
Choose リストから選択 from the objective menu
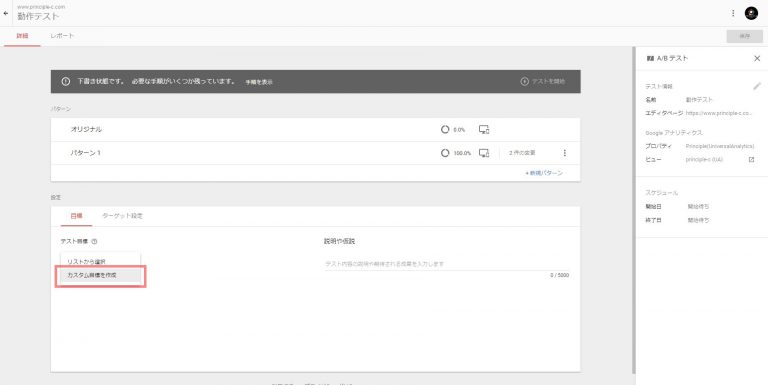100,262
